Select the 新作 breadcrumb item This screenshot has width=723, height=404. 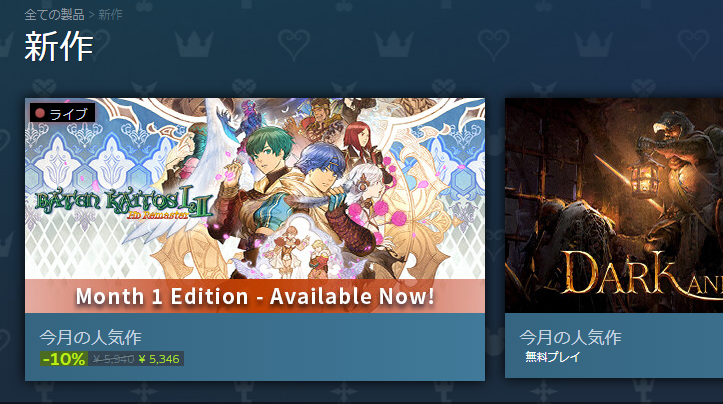(110, 15)
